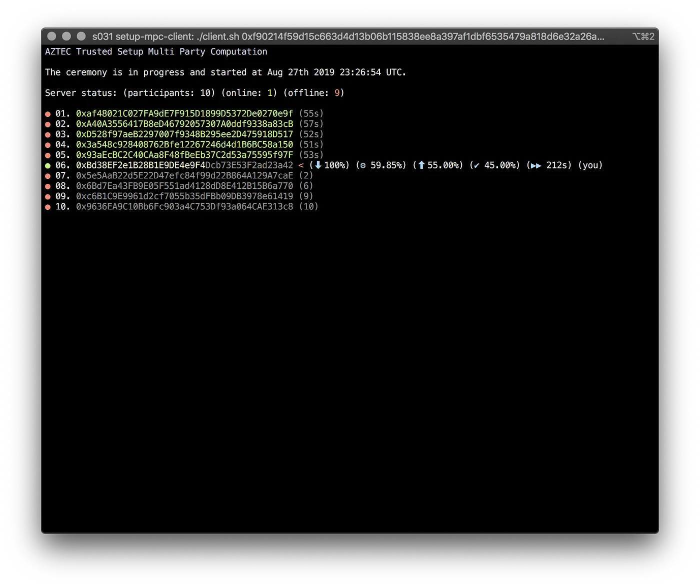This screenshot has height=588, width=700.
Task: Click the red status dot of participant 03
Action: 48,135
